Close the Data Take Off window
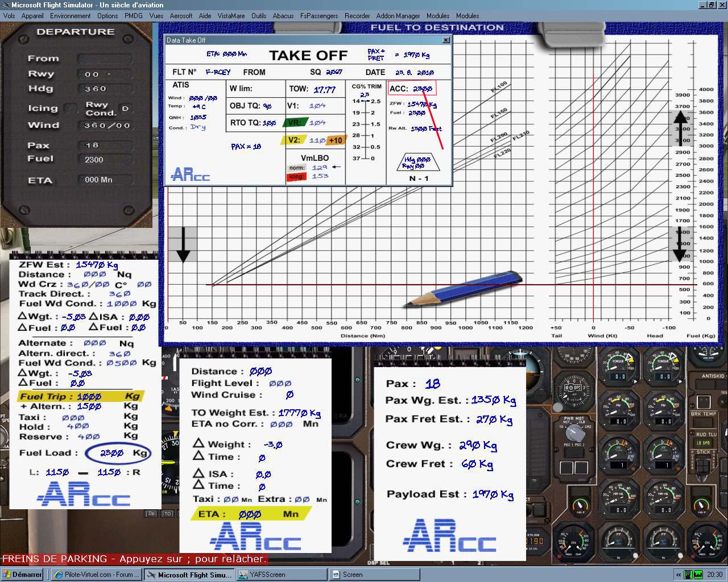 446,40
